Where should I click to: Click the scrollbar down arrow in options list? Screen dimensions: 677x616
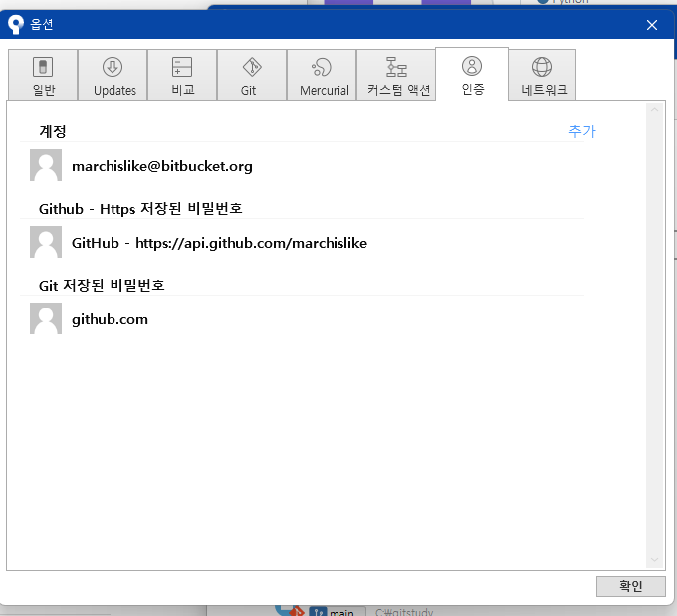coord(654,560)
